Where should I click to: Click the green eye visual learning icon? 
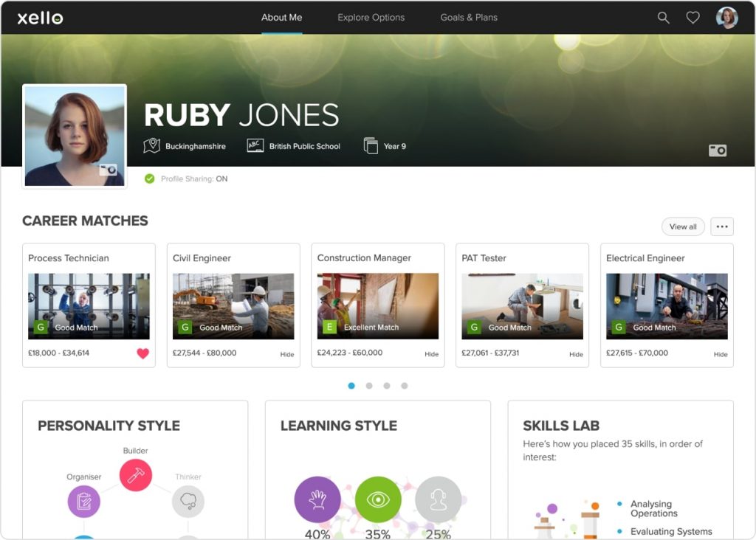click(378, 499)
